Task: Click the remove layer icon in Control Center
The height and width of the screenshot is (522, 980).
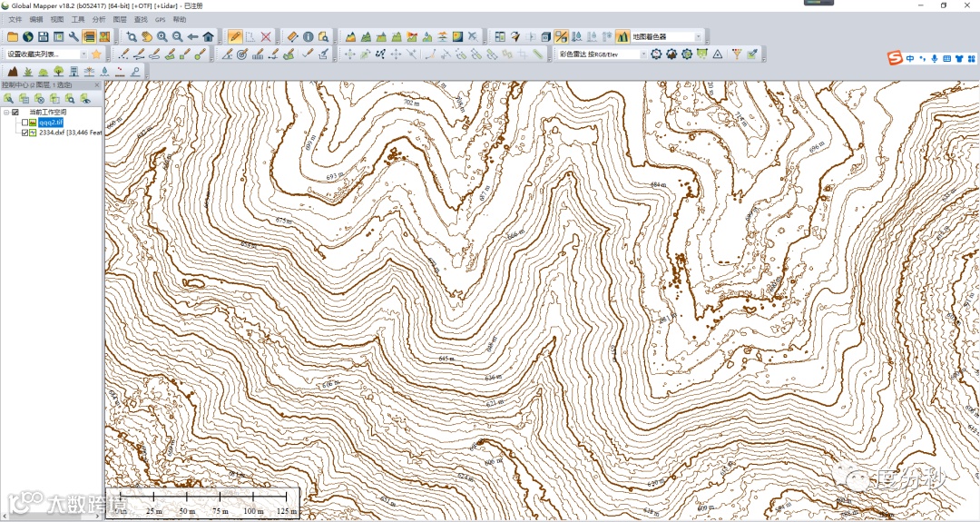Action: pyautogui.click(x=39, y=98)
